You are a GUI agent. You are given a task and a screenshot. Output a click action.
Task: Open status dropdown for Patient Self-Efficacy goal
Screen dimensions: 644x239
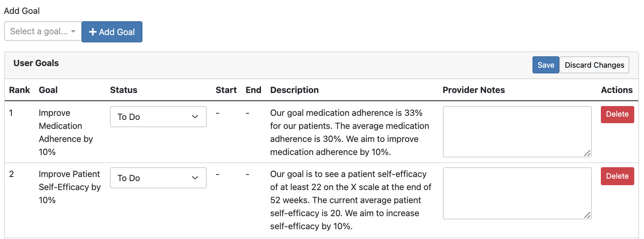tap(158, 178)
